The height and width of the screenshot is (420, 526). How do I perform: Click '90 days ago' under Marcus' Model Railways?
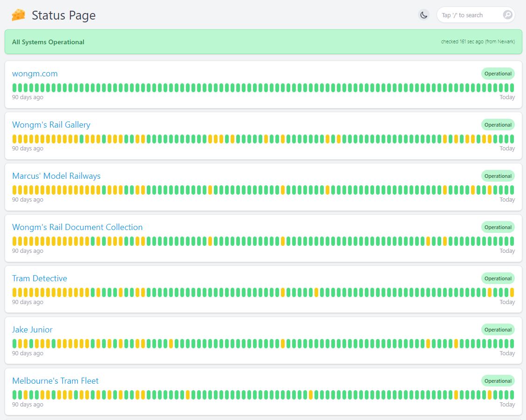(27, 200)
